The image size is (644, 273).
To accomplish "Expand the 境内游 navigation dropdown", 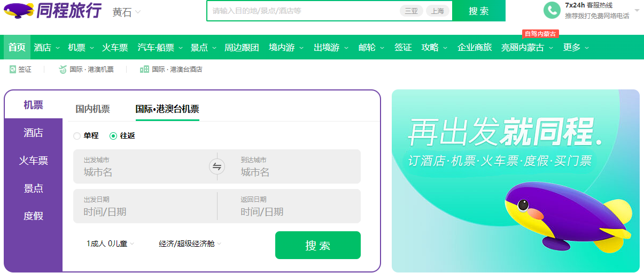I will [301, 48].
